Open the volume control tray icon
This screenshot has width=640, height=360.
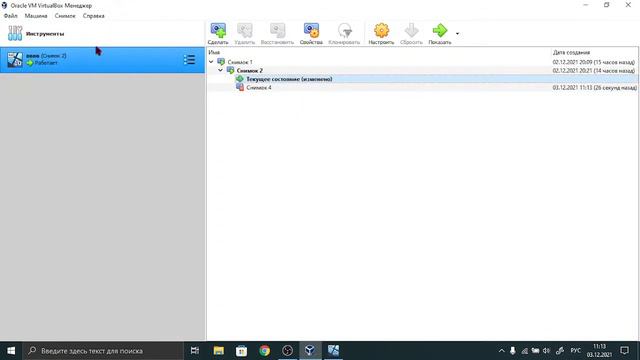[547, 351]
